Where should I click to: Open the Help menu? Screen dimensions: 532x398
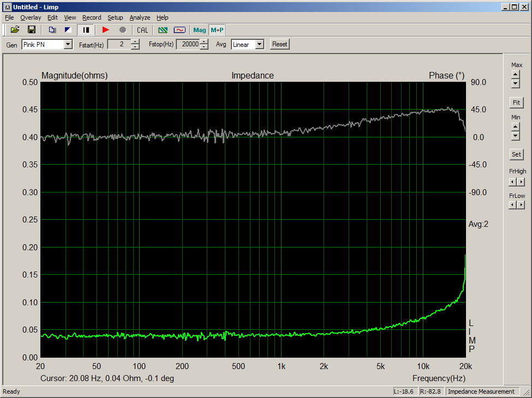point(162,17)
